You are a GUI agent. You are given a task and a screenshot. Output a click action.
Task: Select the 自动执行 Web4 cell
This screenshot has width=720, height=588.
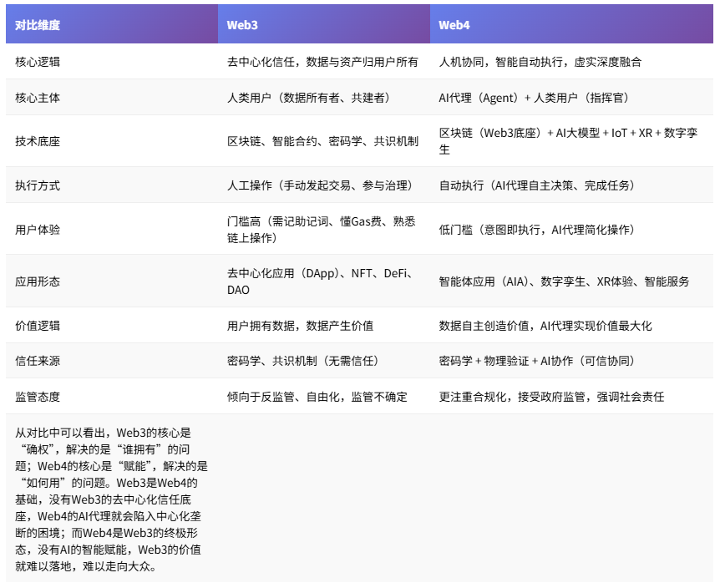click(536, 185)
